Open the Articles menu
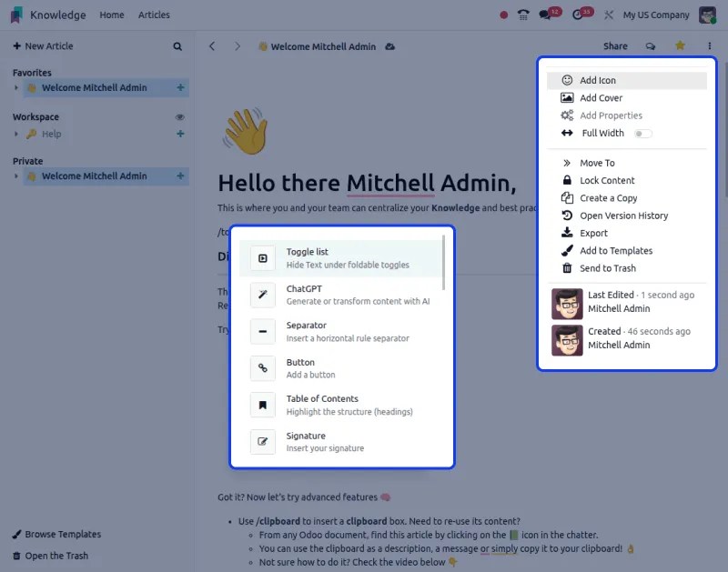Screen dimensions: 728x572 click(x=154, y=15)
